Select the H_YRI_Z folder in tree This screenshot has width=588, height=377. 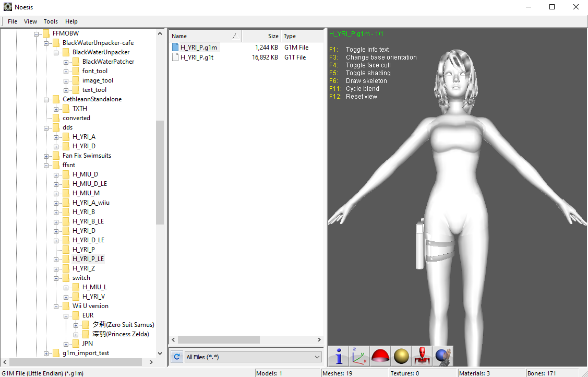click(x=83, y=268)
